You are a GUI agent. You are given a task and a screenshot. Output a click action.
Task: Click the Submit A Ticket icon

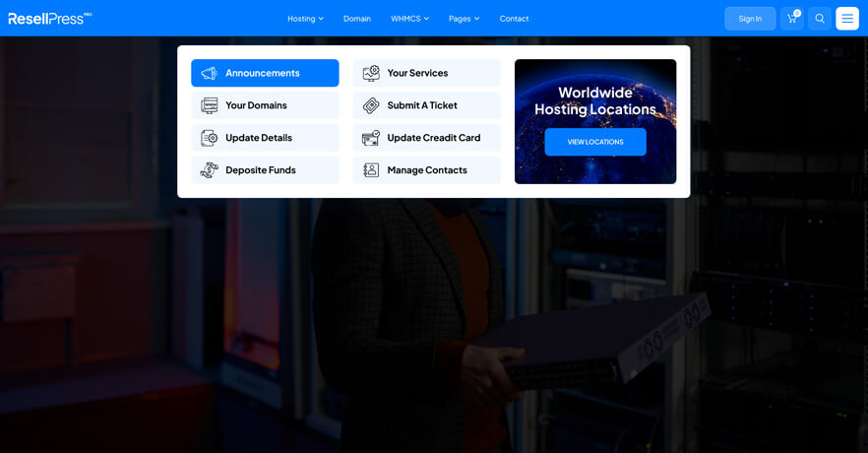371,105
